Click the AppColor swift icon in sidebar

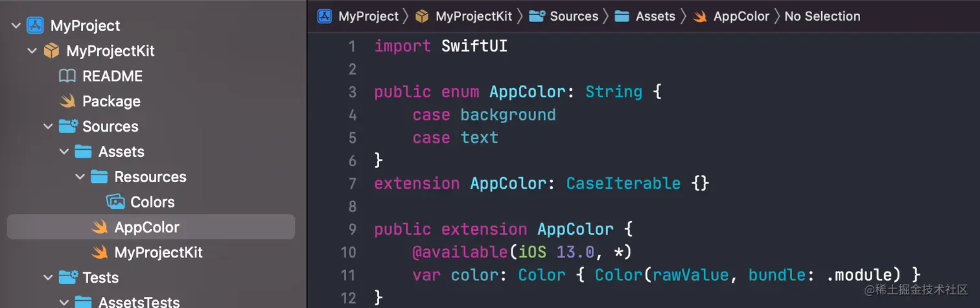(99, 227)
